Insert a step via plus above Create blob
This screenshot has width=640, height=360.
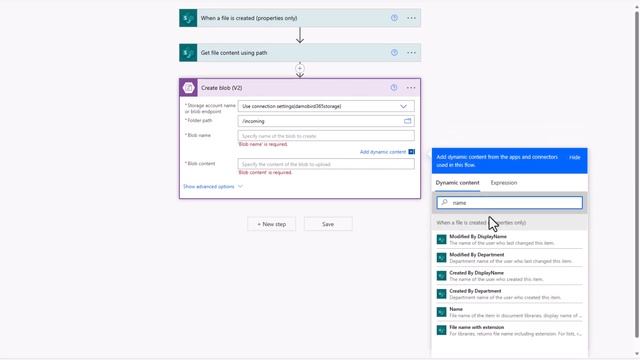(300, 68)
